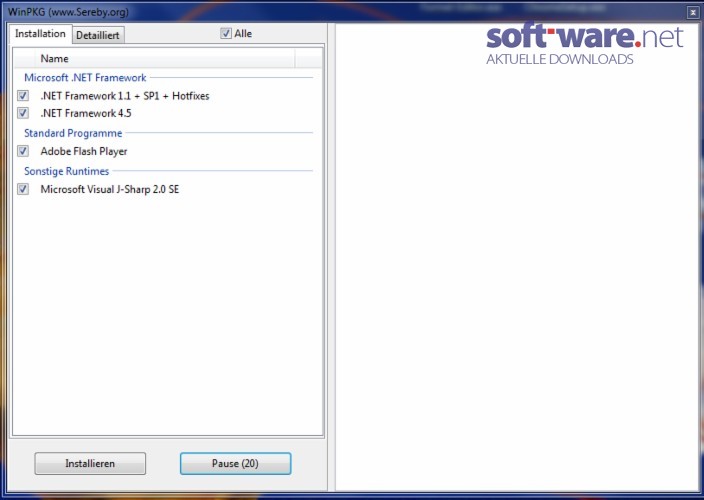Uncheck the Adobe Flash Player checkbox
Screen dimensions: 704x500
click(23, 151)
